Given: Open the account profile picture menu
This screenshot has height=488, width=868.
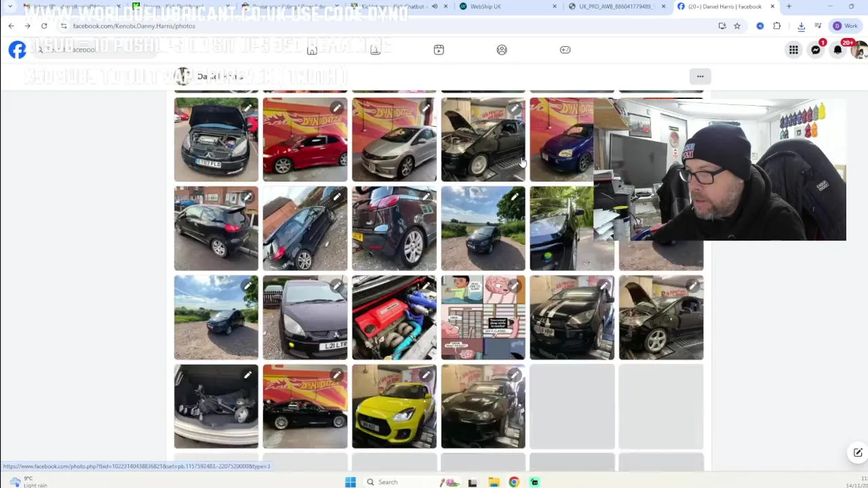Looking at the screenshot, I should click(860, 49).
